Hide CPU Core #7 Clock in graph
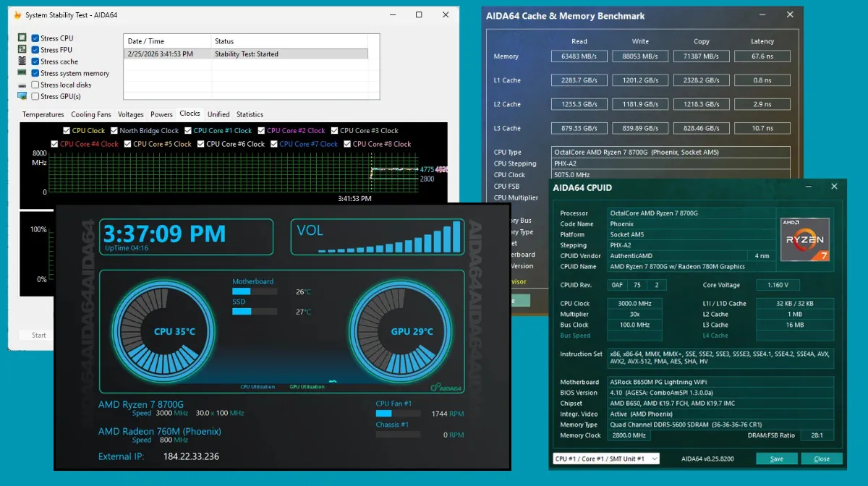The height and width of the screenshot is (486, 868). tap(274, 144)
